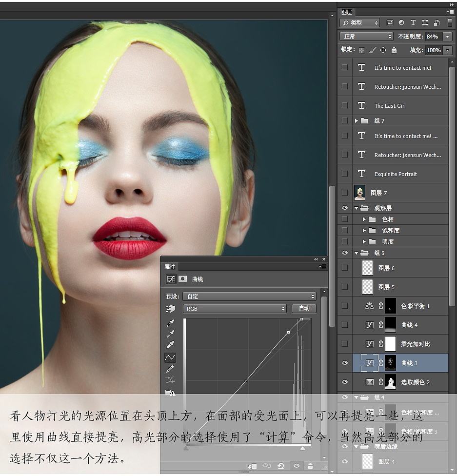Lock image pixels brush icon
This screenshot has width=457, height=476.
[372, 50]
